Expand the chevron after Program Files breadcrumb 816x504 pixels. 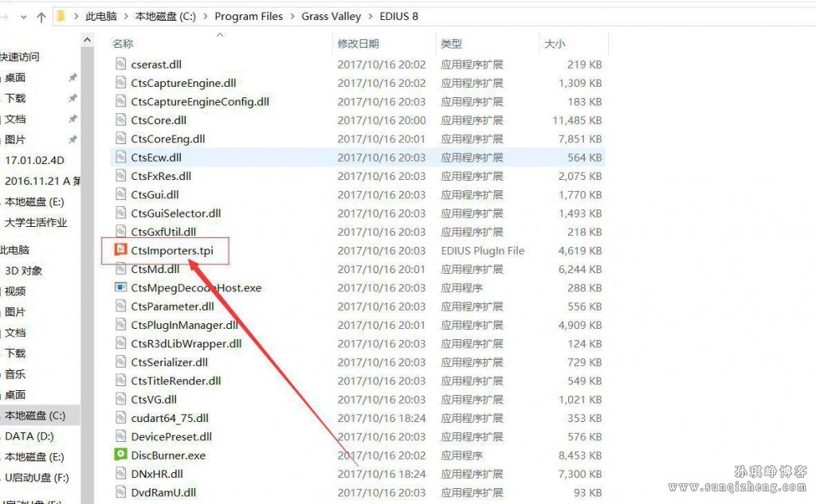click(292, 16)
